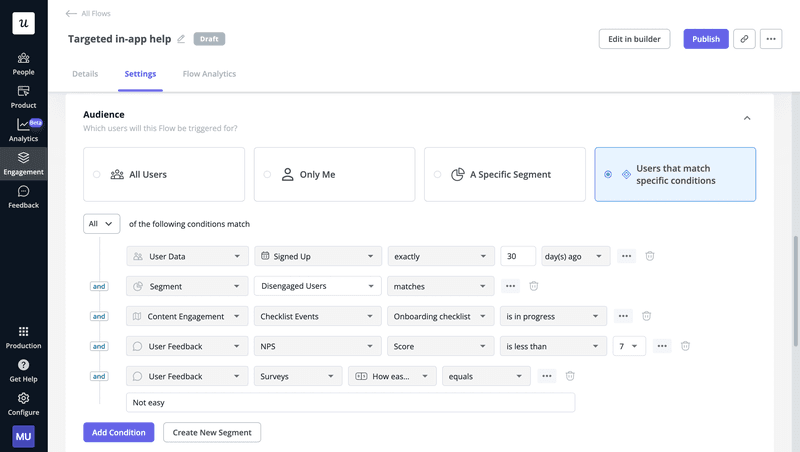Image resolution: width=800 pixels, height=452 pixels.
Task: Open the Surveys feedback type dropdown
Action: [x=298, y=376]
